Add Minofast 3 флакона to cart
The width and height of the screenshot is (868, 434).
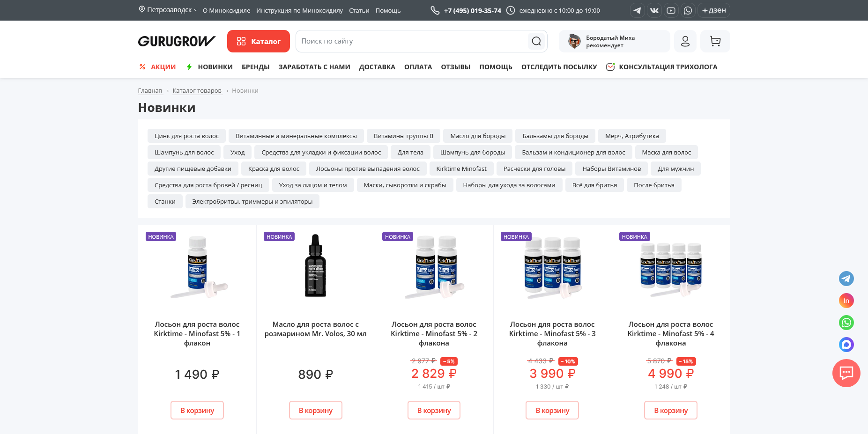point(553,410)
